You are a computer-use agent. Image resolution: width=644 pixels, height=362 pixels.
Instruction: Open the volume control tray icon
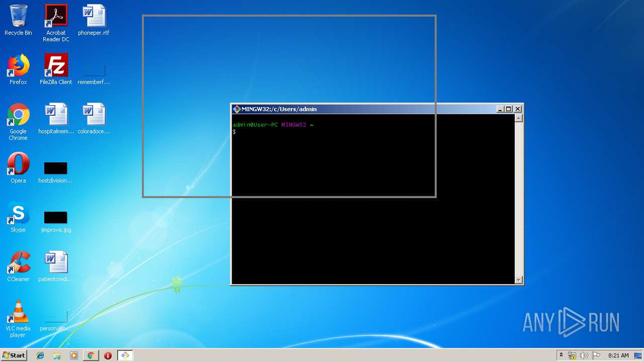click(x=584, y=355)
